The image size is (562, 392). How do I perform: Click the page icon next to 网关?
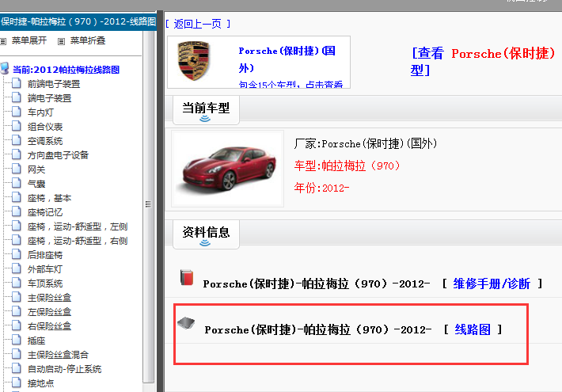pyautogui.click(x=16, y=169)
